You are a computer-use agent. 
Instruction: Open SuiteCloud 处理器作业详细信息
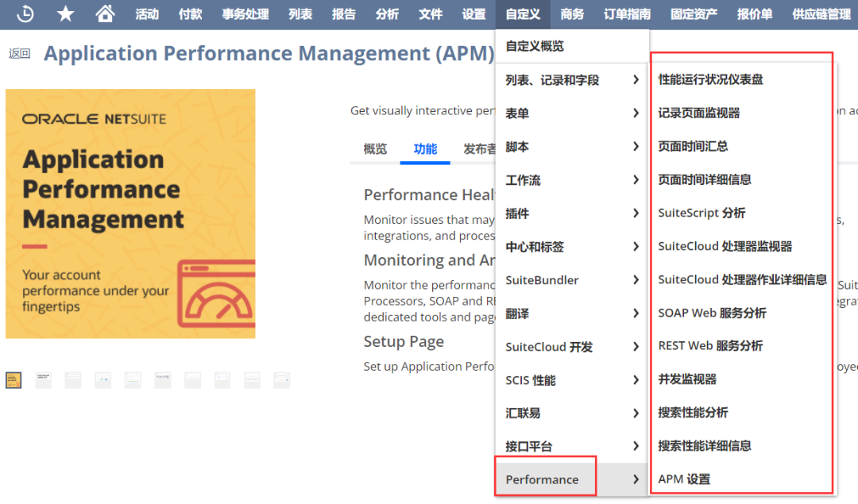click(742, 280)
